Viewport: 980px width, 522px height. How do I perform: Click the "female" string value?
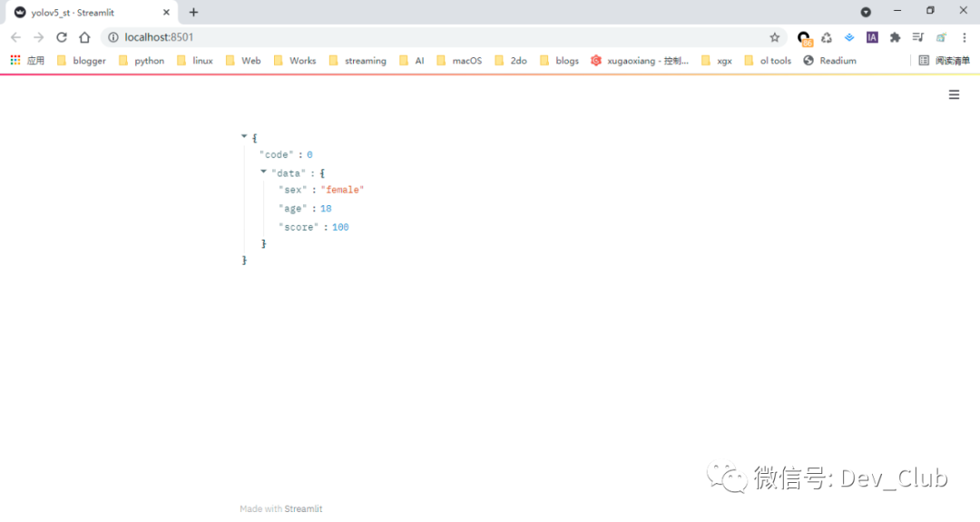pyautogui.click(x=342, y=190)
